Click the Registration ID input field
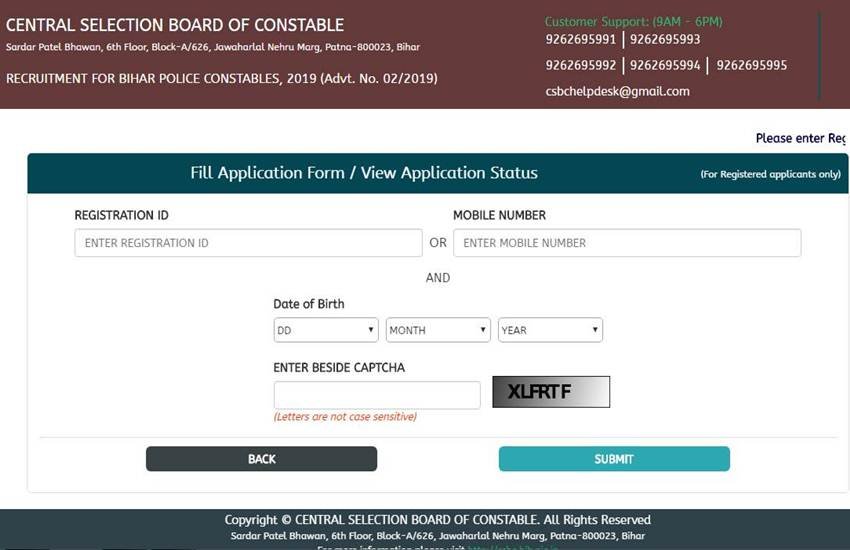 248,243
